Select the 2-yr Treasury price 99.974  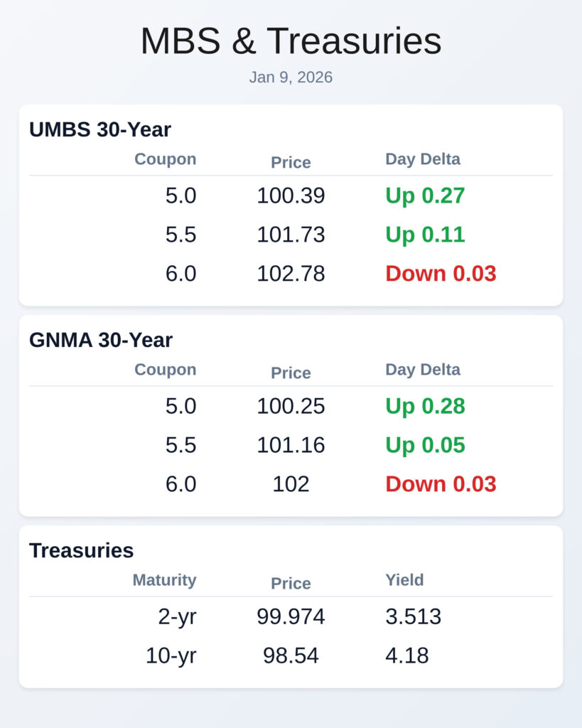click(291, 616)
